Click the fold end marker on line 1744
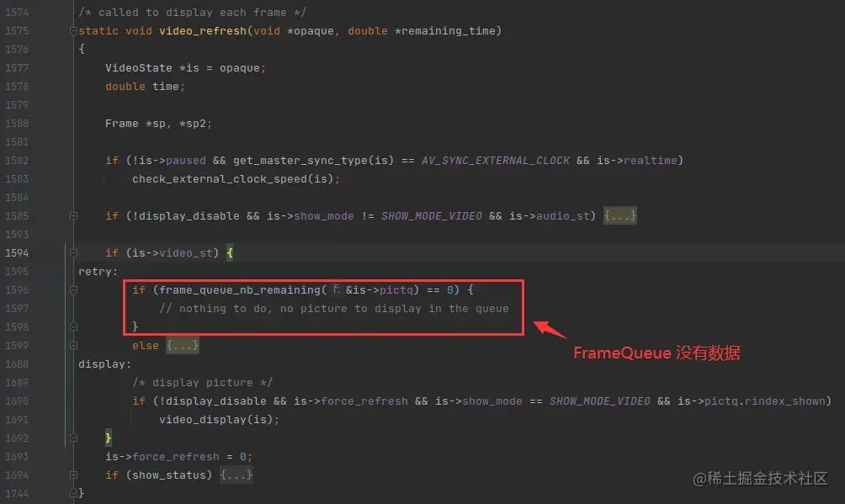The height and width of the screenshot is (504, 845). click(73, 493)
